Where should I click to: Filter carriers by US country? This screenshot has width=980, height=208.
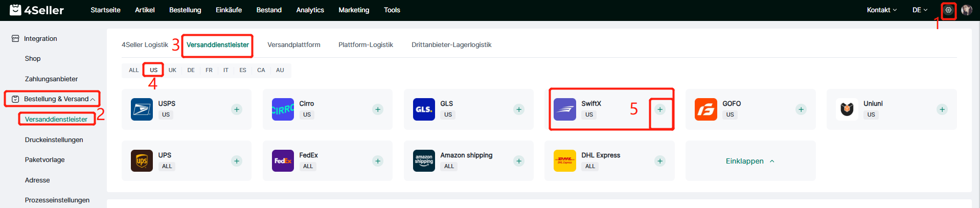click(x=153, y=70)
